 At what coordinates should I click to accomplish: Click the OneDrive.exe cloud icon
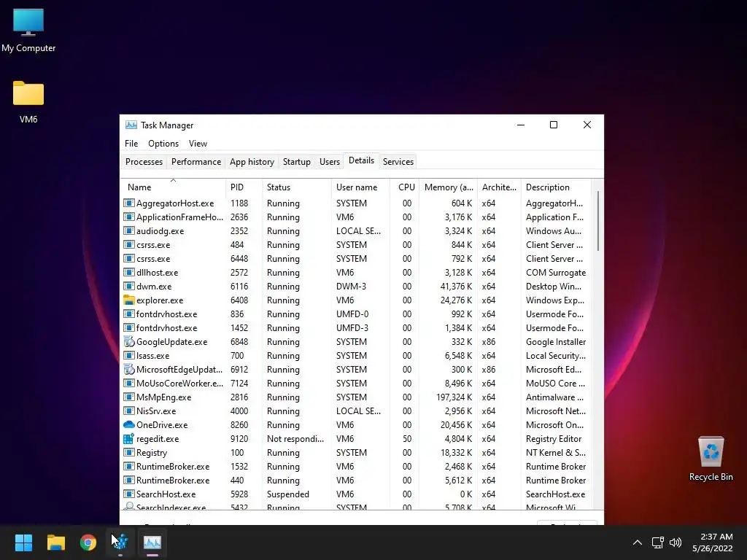[x=128, y=424]
